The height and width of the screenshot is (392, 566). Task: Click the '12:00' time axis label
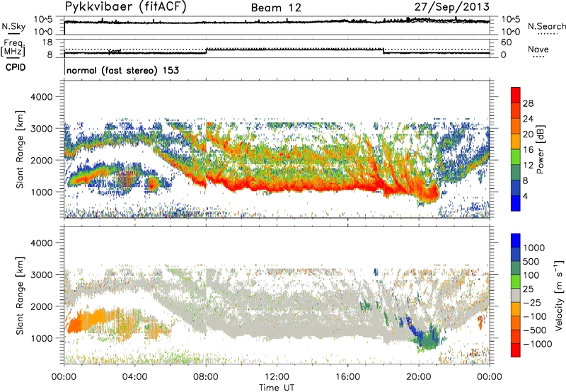[x=277, y=377]
